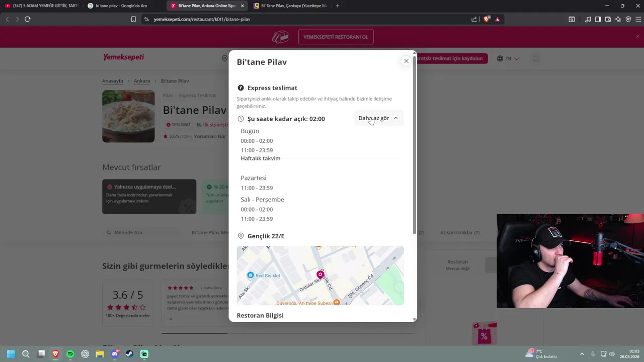Go back in browser history
644x362 pixels.
click(x=7, y=19)
